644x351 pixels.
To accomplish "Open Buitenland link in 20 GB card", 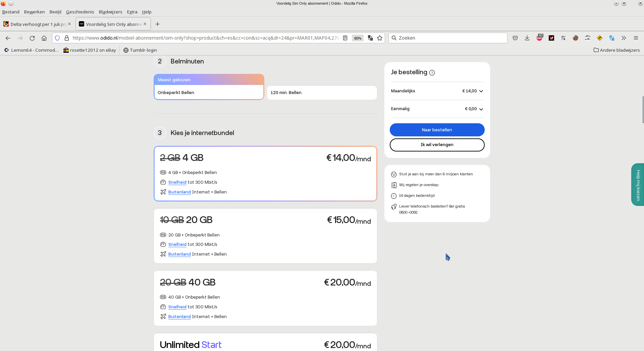I will point(179,254).
